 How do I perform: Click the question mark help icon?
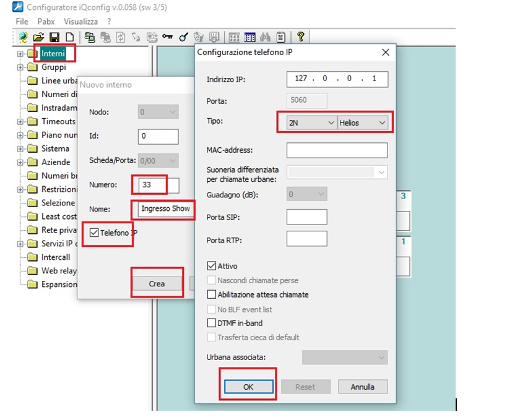coord(301,37)
